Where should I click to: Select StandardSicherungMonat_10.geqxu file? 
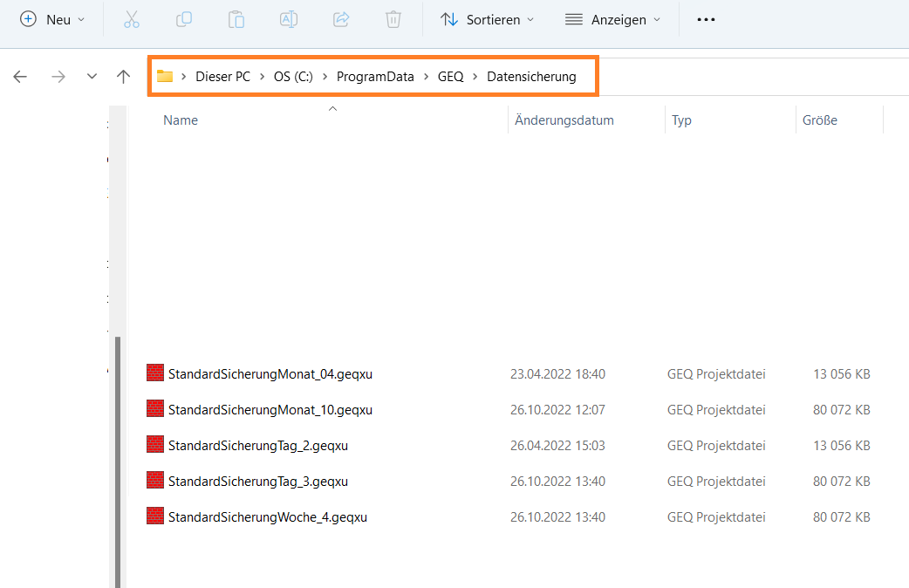click(270, 409)
